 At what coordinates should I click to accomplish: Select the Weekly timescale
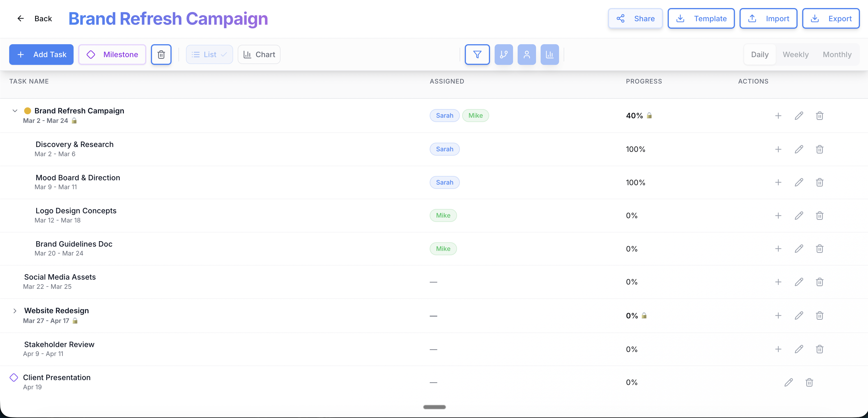(x=795, y=55)
